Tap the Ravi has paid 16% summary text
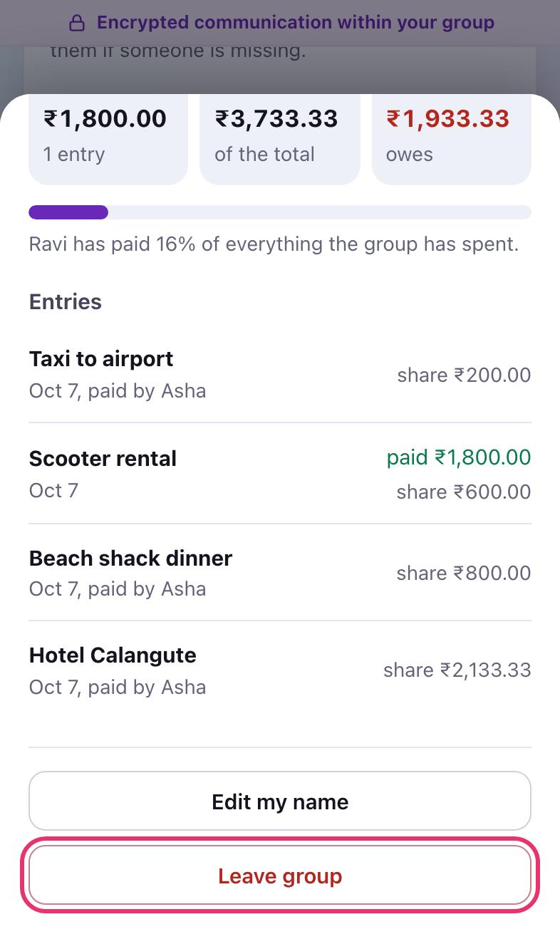 (274, 244)
